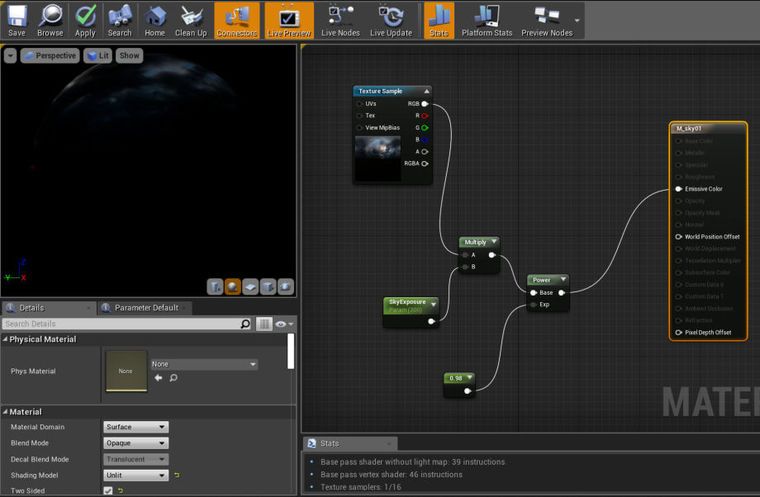Collapse the Material section
The width and height of the screenshot is (760, 497).
(x=5, y=412)
